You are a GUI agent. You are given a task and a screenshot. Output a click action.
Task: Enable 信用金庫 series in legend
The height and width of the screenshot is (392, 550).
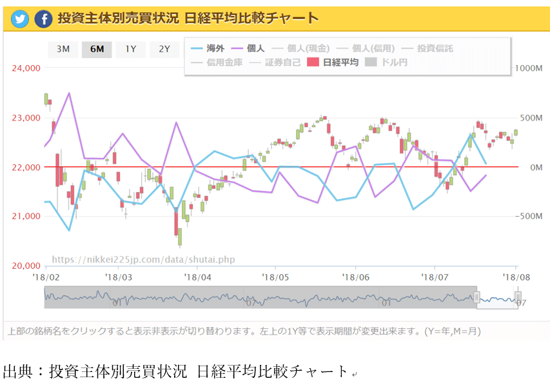[217, 63]
